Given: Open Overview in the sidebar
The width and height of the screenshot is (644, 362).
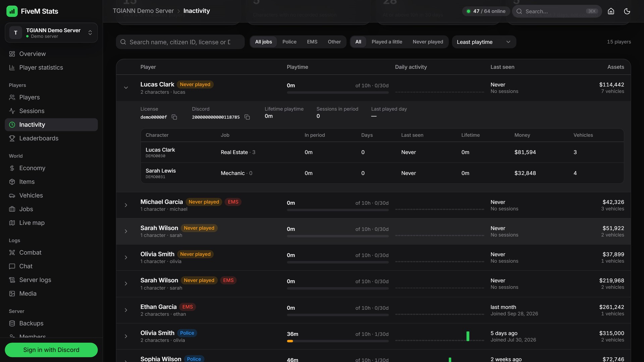Looking at the screenshot, I should click(51, 54).
